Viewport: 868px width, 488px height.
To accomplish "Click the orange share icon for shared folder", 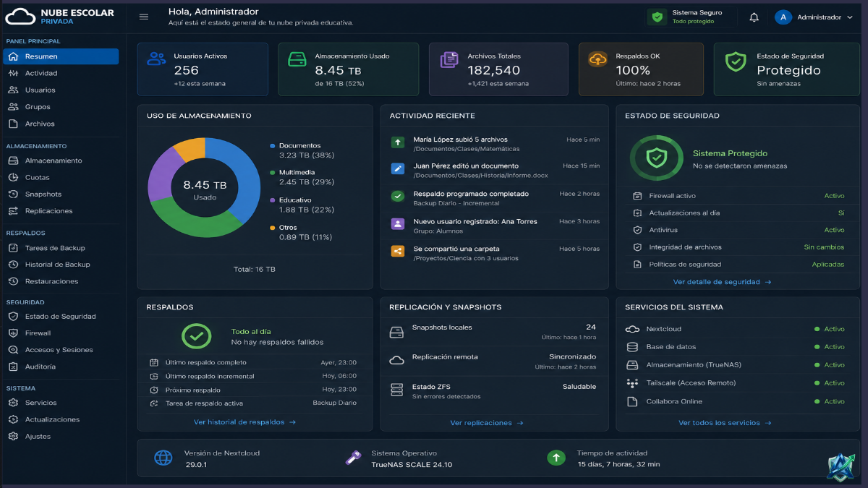I will (398, 252).
